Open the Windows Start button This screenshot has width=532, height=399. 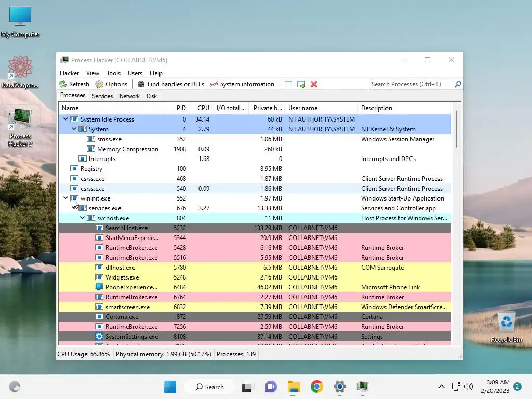170,387
